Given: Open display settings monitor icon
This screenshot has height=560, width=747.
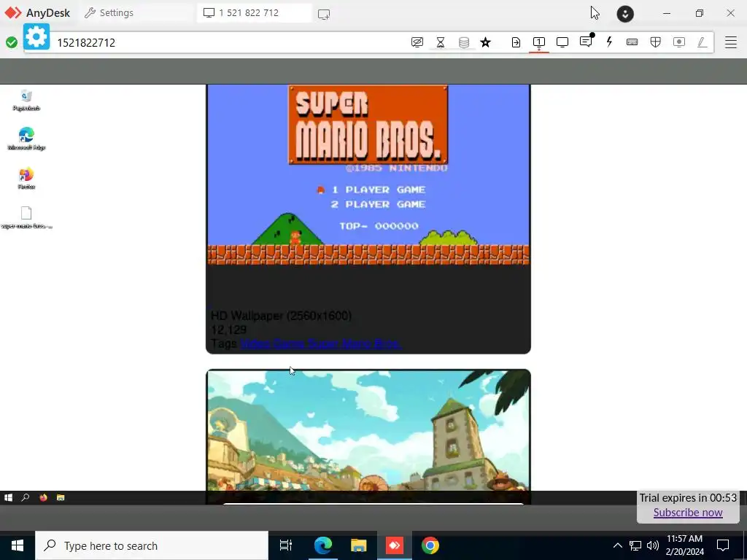Looking at the screenshot, I should point(562,42).
